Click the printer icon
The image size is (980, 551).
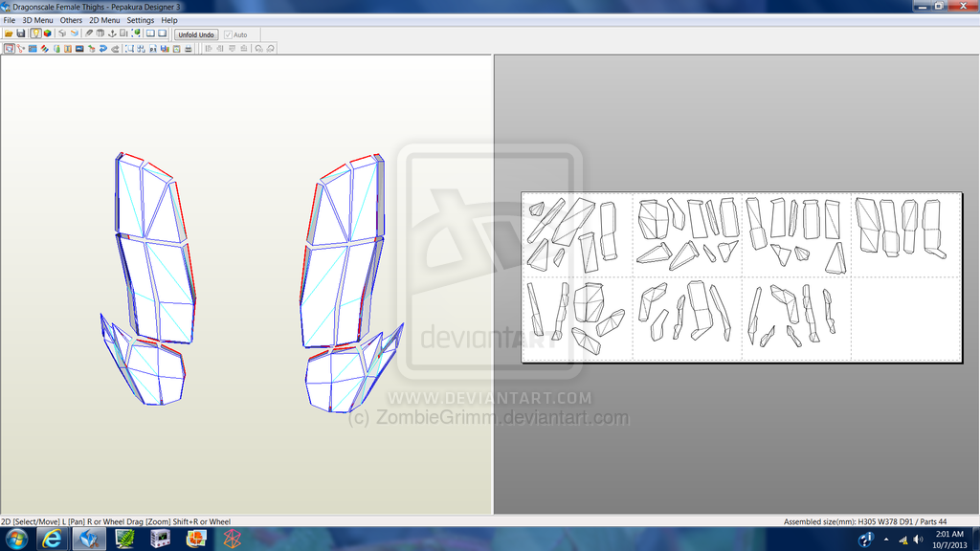click(189, 48)
